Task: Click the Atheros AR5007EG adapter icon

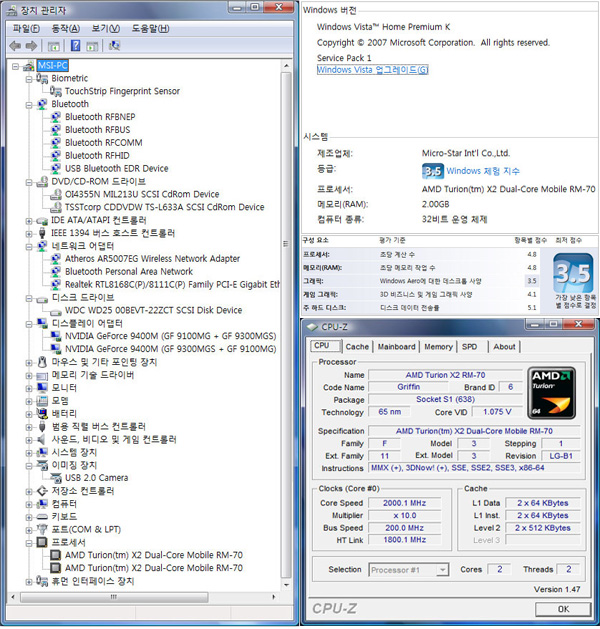Action: pyautogui.click(x=56, y=259)
